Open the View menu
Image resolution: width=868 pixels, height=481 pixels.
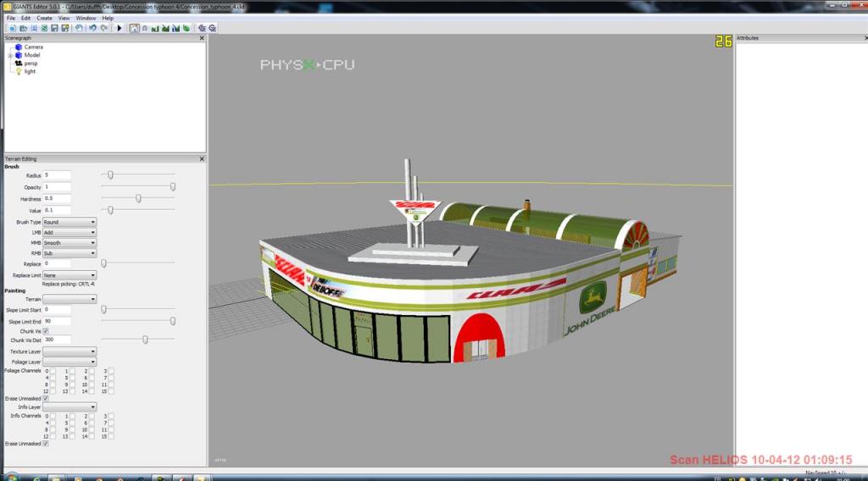[x=64, y=19]
